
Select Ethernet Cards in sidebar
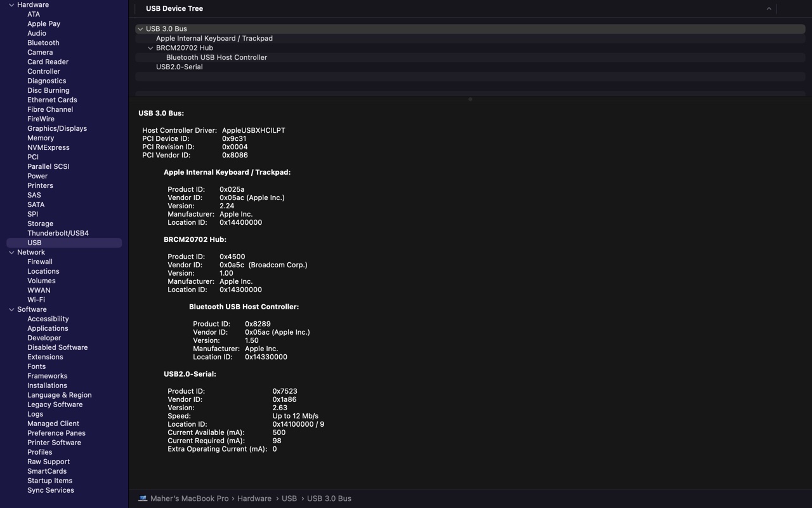(52, 100)
